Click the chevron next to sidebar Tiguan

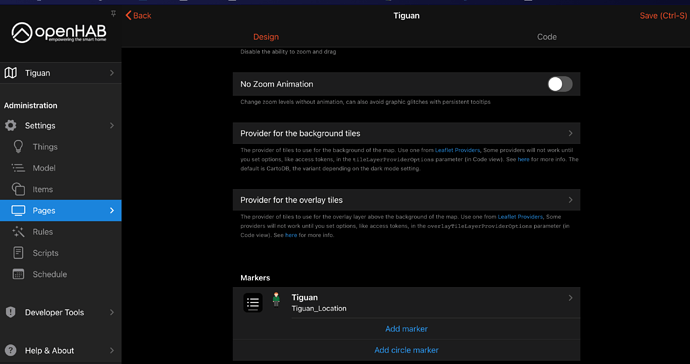click(x=112, y=73)
